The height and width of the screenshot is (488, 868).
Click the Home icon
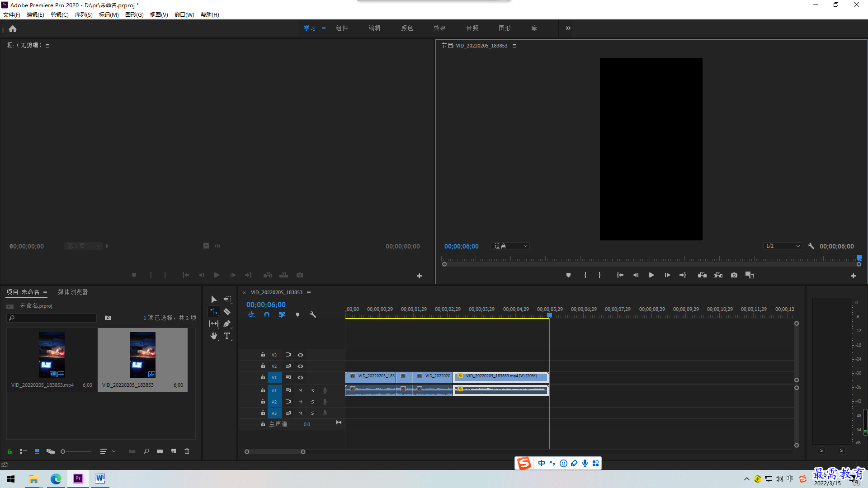click(13, 28)
